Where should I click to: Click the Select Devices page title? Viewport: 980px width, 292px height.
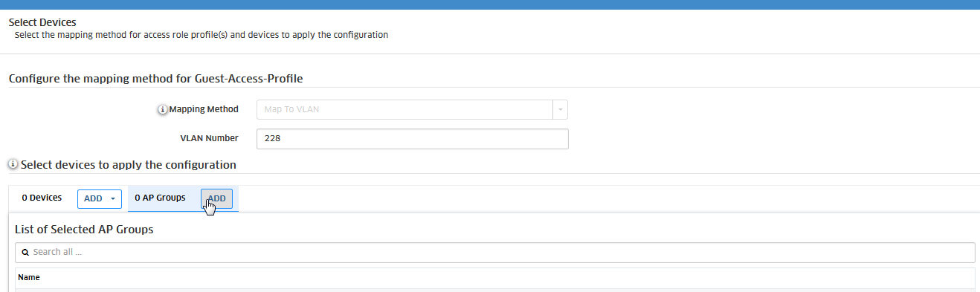42,22
